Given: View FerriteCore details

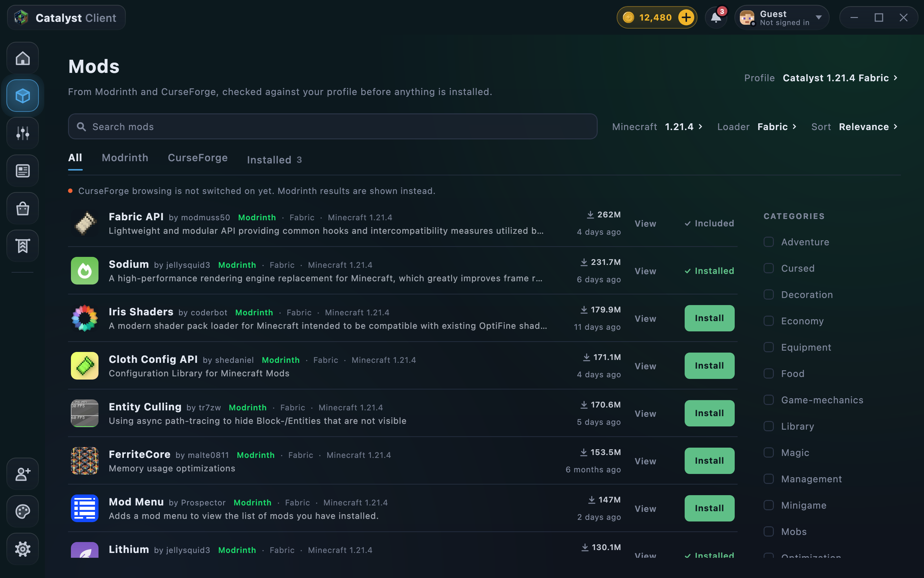Looking at the screenshot, I should click(645, 461).
